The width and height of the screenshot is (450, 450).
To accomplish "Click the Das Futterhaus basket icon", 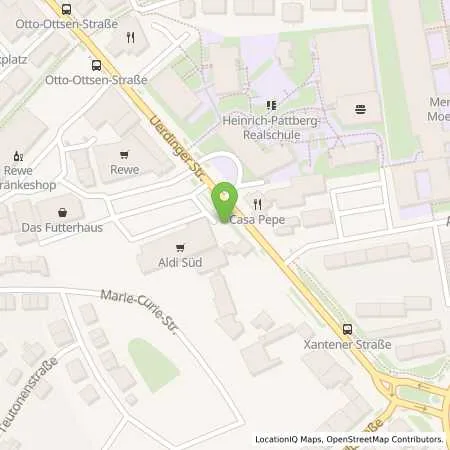I will pos(62,212).
